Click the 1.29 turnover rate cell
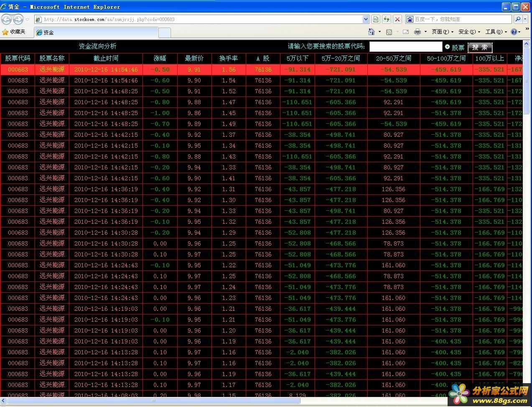The height and width of the screenshot is (407, 532). coord(229,233)
